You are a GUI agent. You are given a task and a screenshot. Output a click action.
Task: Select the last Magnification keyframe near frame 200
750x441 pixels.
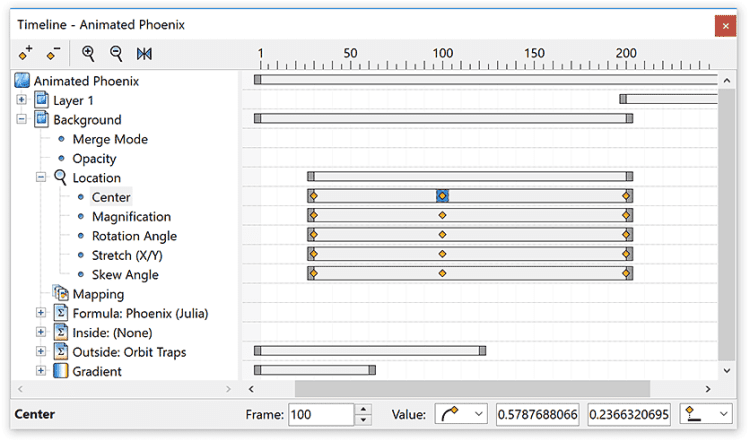pos(626,215)
